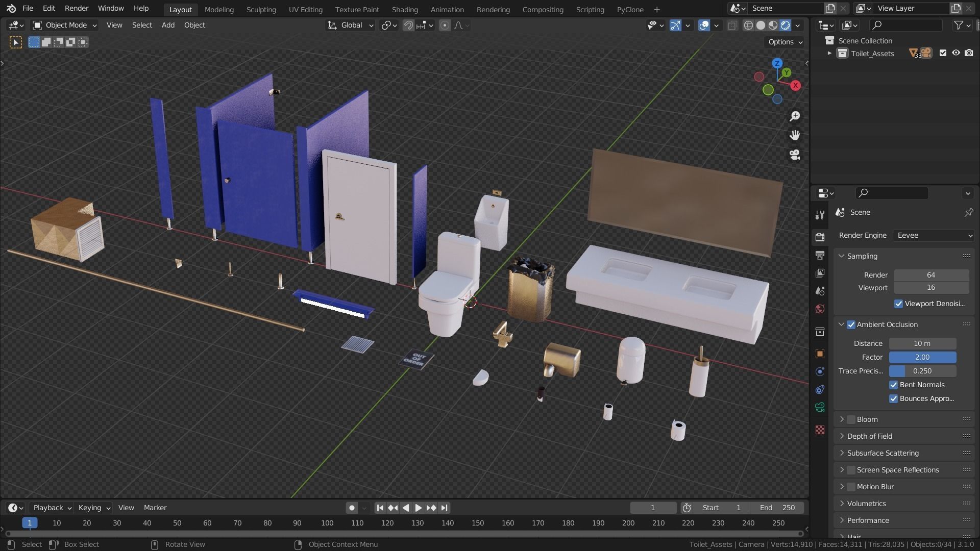The height and width of the screenshot is (551, 980).
Task: Open the File menu
Action: pyautogui.click(x=28, y=9)
